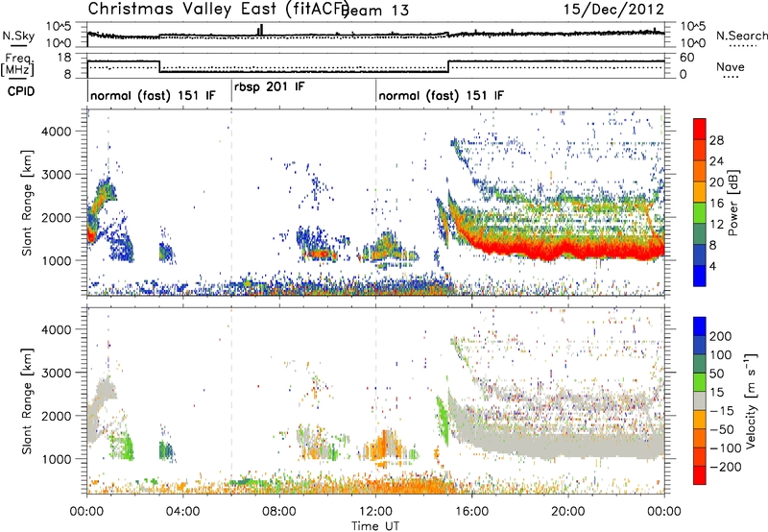The height and width of the screenshot is (532, 768).
Task: Click the 1000 tick of power panel
Action: coord(57,260)
